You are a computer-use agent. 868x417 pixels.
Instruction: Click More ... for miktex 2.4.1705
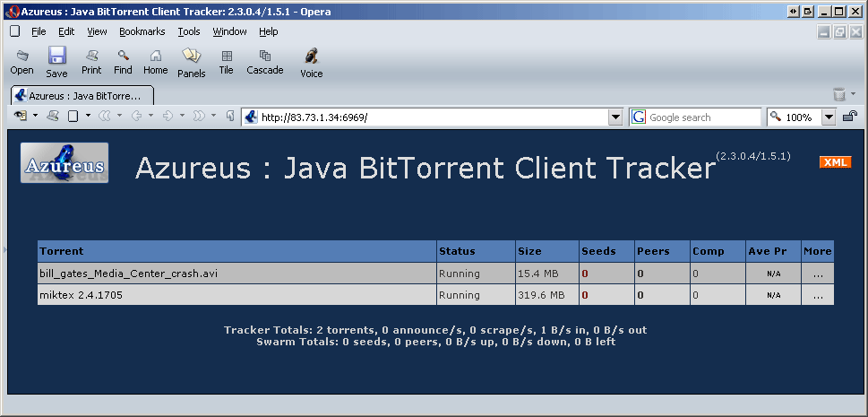(x=818, y=295)
